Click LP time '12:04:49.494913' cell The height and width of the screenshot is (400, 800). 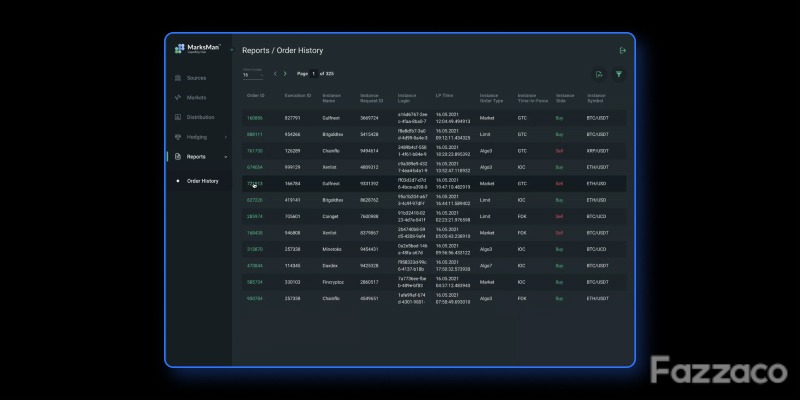pos(453,121)
